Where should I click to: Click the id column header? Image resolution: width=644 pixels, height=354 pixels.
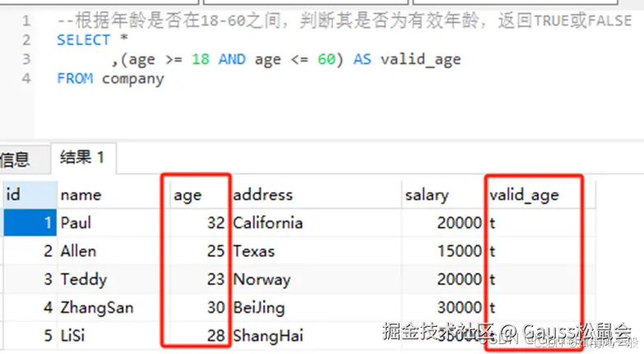point(30,195)
